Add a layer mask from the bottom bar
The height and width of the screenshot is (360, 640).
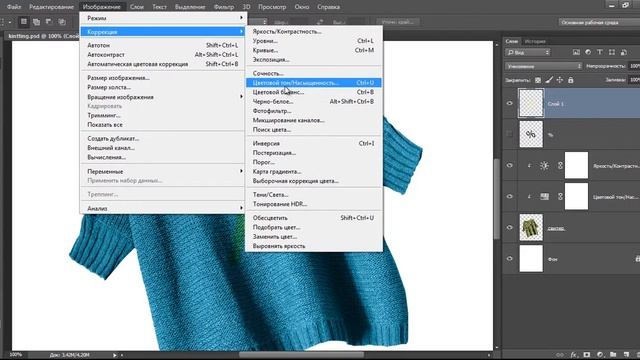click(587, 355)
